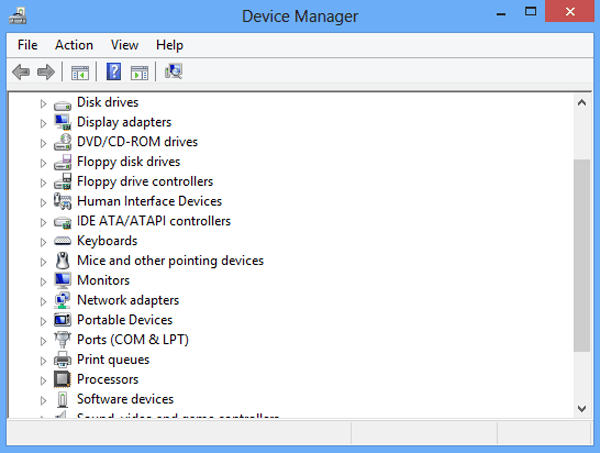This screenshot has width=600, height=453.
Task: Scan for hardware changes icon
Action: click(174, 72)
